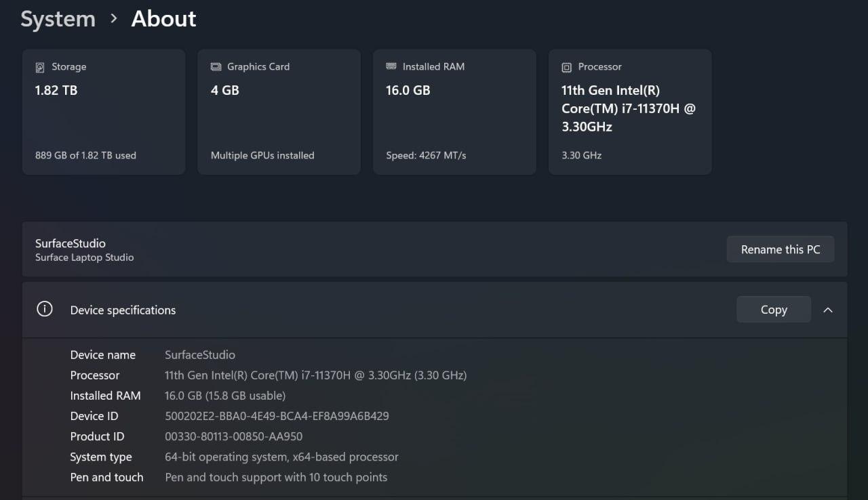This screenshot has width=868, height=500.
Task: Click the breadcrumb chevron separator
Action: tap(113, 19)
